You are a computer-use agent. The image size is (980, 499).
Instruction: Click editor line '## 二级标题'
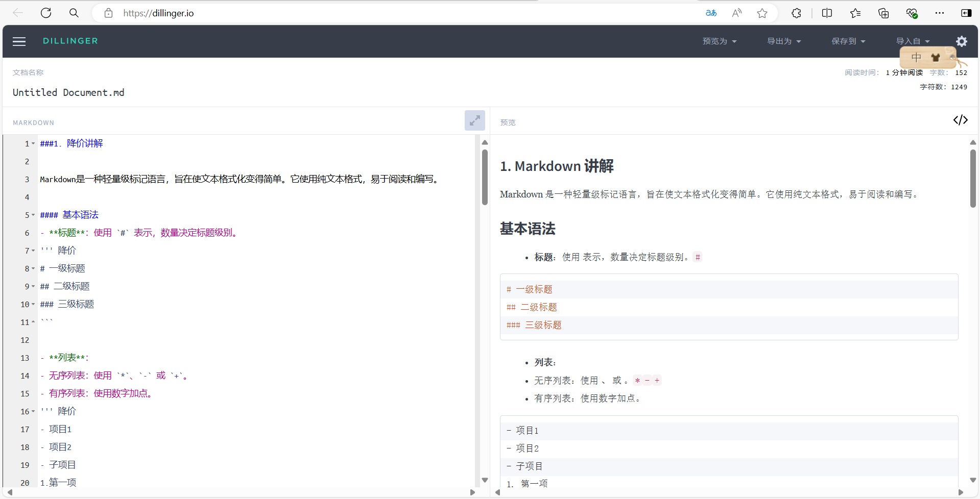65,286
